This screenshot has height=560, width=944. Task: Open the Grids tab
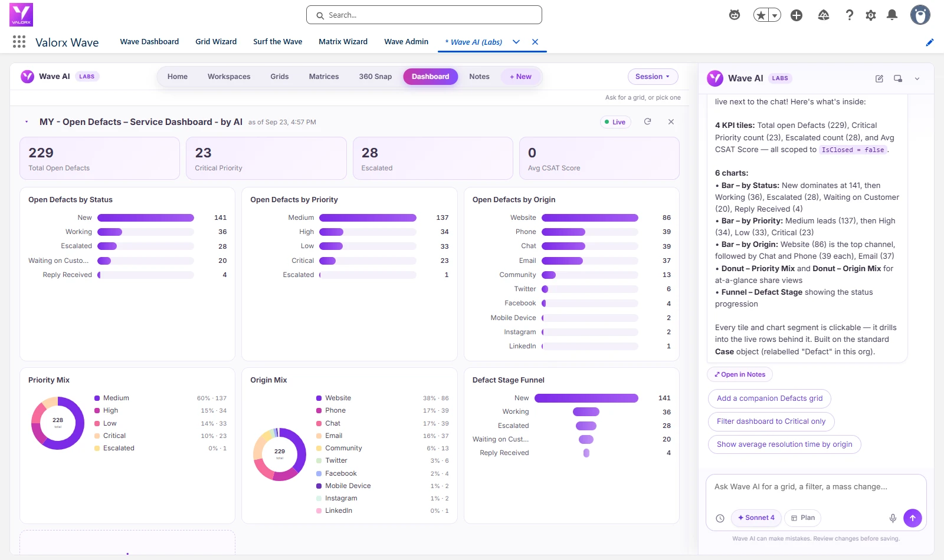(280, 77)
